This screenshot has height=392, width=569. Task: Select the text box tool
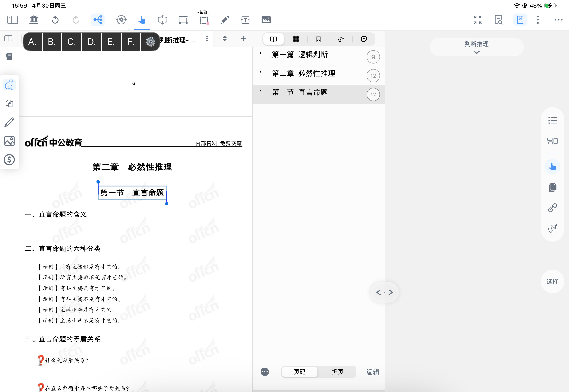(x=245, y=20)
